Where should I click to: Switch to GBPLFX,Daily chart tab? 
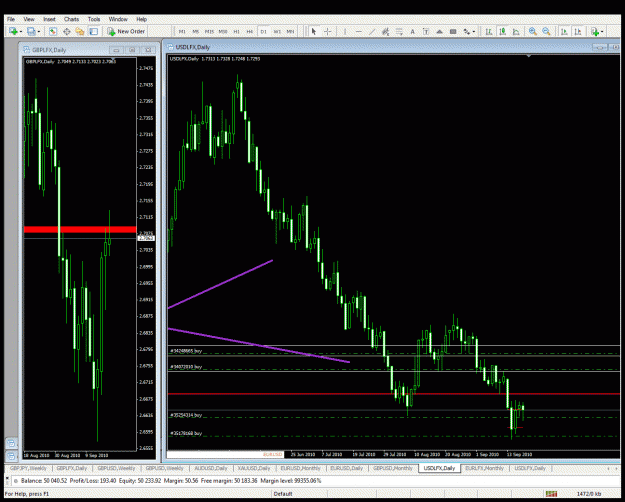72,468
